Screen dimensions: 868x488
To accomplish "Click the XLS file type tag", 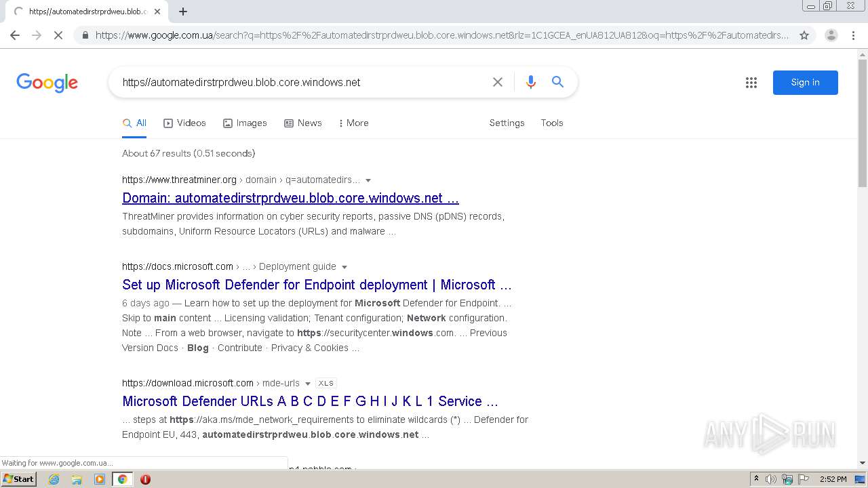I will tap(326, 383).
